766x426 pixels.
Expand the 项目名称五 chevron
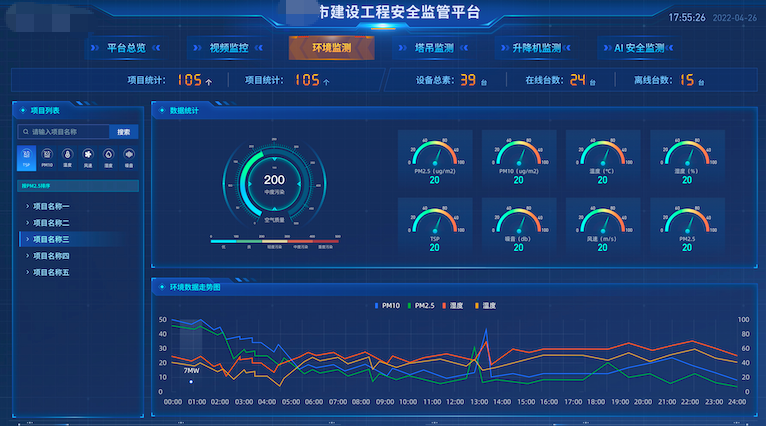(27, 273)
